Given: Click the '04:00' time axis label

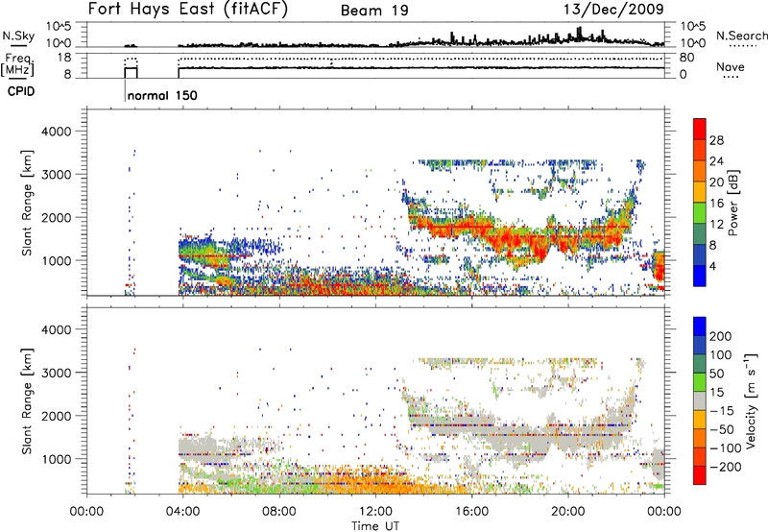Looking at the screenshot, I should point(182,512).
